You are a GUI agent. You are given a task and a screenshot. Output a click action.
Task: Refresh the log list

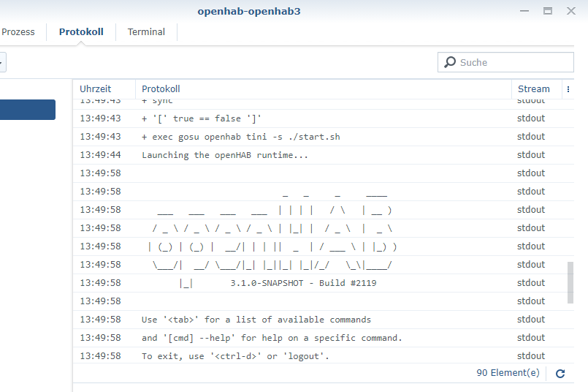[560, 374]
